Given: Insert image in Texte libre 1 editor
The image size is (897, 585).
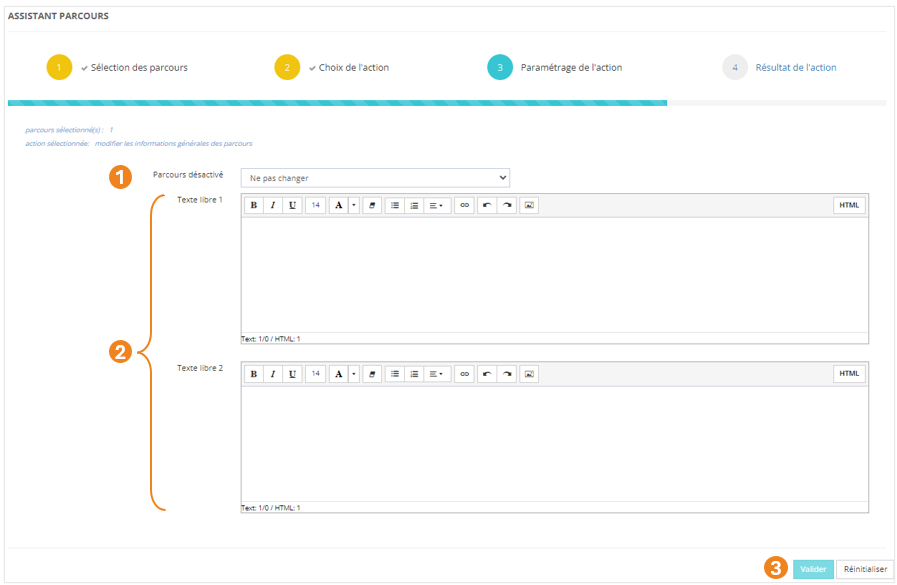Looking at the screenshot, I should 530,205.
